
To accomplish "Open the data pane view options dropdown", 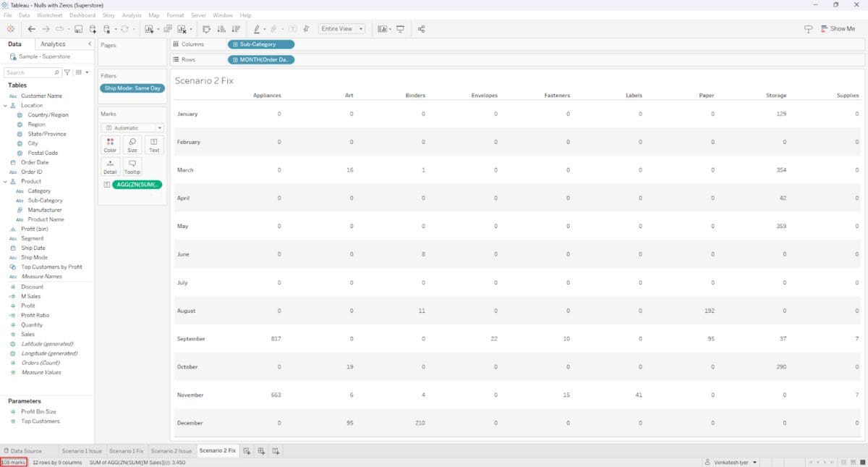I will point(81,72).
